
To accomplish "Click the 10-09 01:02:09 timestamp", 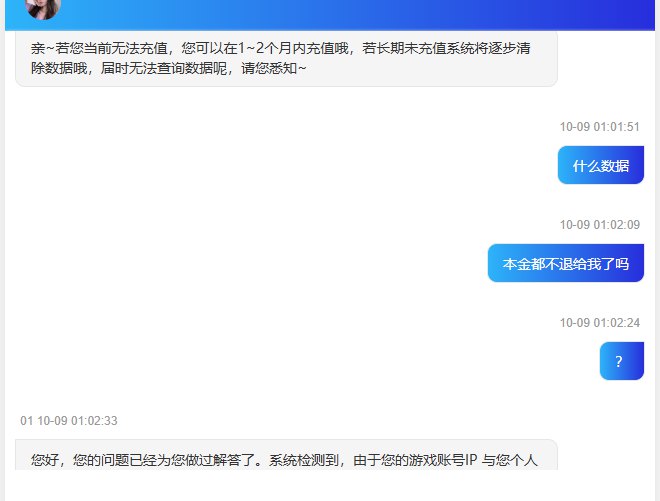I will point(599,225).
